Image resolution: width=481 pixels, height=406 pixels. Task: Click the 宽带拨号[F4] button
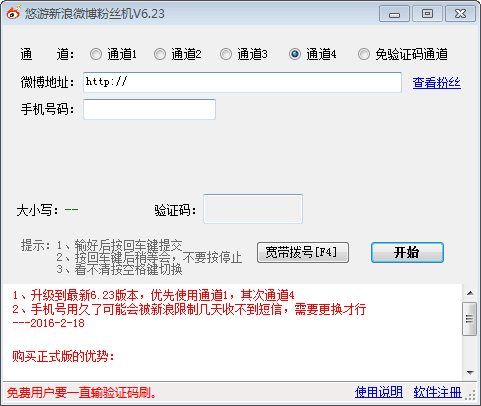coord(303,252)
